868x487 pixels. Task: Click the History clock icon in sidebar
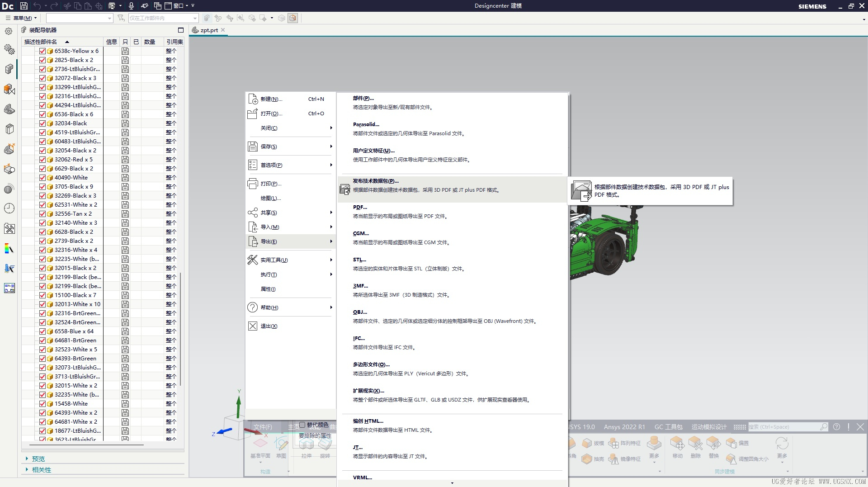[9, 208]
